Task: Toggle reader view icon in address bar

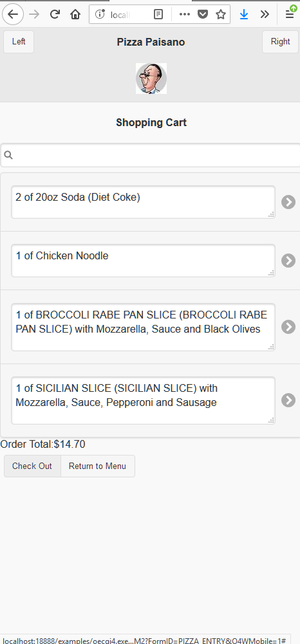Action: tap(158, 14)
